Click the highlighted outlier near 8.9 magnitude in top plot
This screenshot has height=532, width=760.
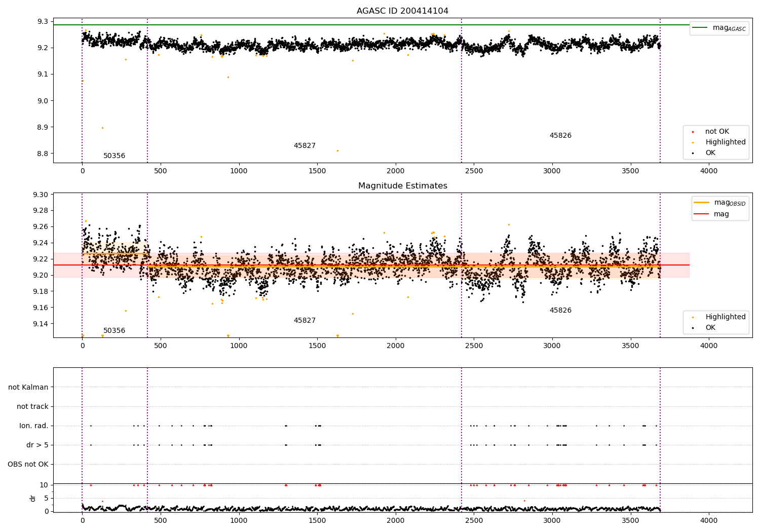click(102, 128)
